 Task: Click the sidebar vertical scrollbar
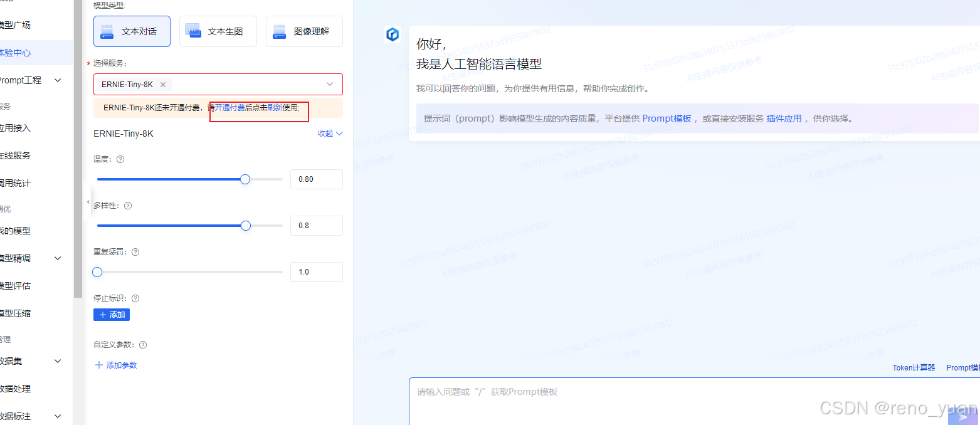tap(78, 149)
